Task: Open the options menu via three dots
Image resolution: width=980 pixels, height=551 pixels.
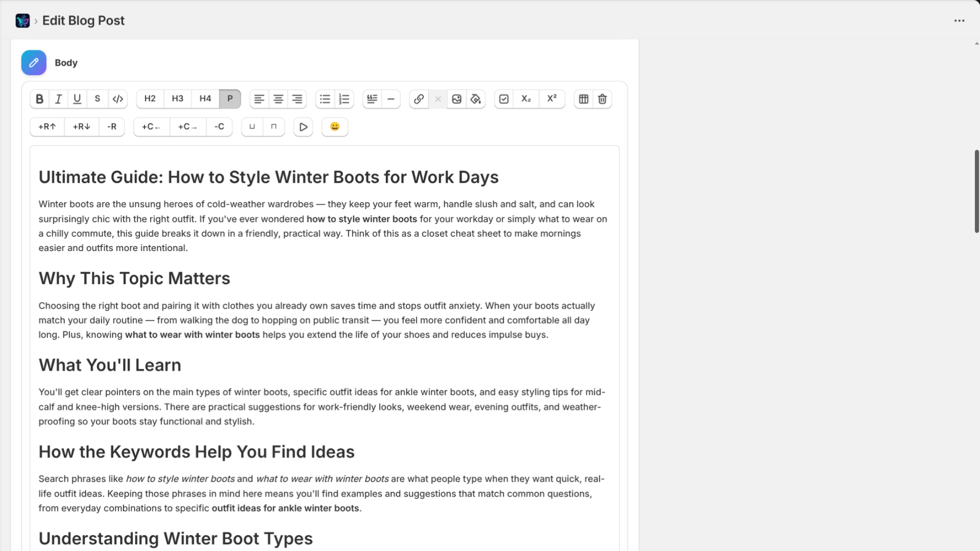Action: click(960, 20)
